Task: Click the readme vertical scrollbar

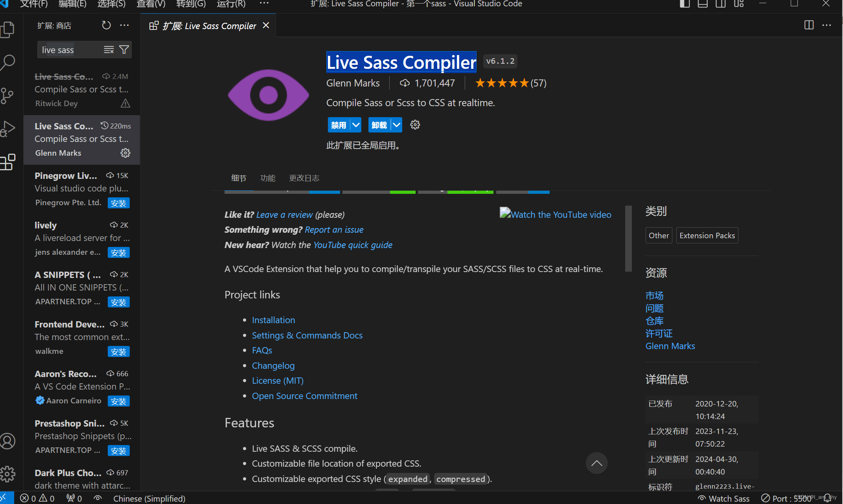Action: click(628, 238)
